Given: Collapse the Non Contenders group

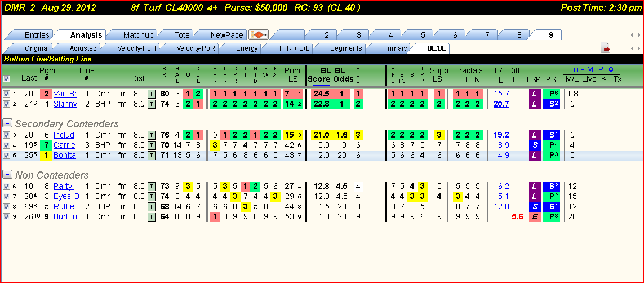Looking at the screenshot, I should [7, 175].
